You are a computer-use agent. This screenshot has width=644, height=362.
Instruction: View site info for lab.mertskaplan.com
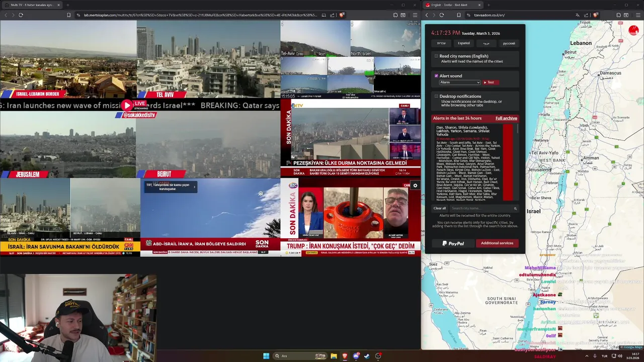(x=78, y=15)
